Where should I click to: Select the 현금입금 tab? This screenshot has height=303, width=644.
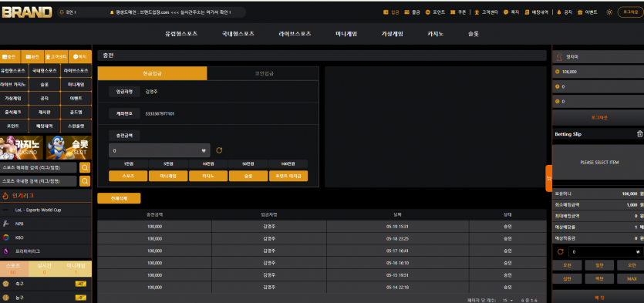pyautogui.click(x=153, y=73)
